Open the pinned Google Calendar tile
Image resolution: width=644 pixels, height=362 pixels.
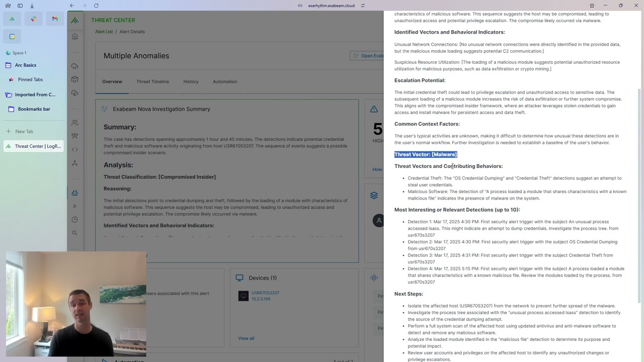12,36
